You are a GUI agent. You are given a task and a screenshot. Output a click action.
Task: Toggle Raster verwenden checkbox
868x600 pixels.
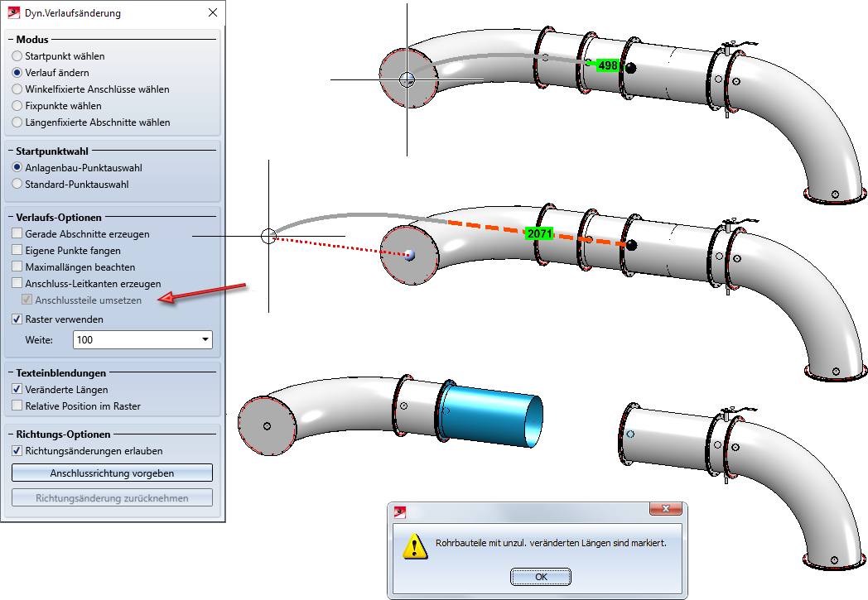[17, 319]
